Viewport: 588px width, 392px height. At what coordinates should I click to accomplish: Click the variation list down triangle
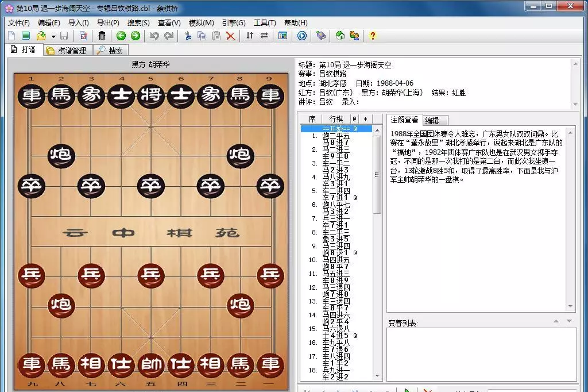click(569, 321)
